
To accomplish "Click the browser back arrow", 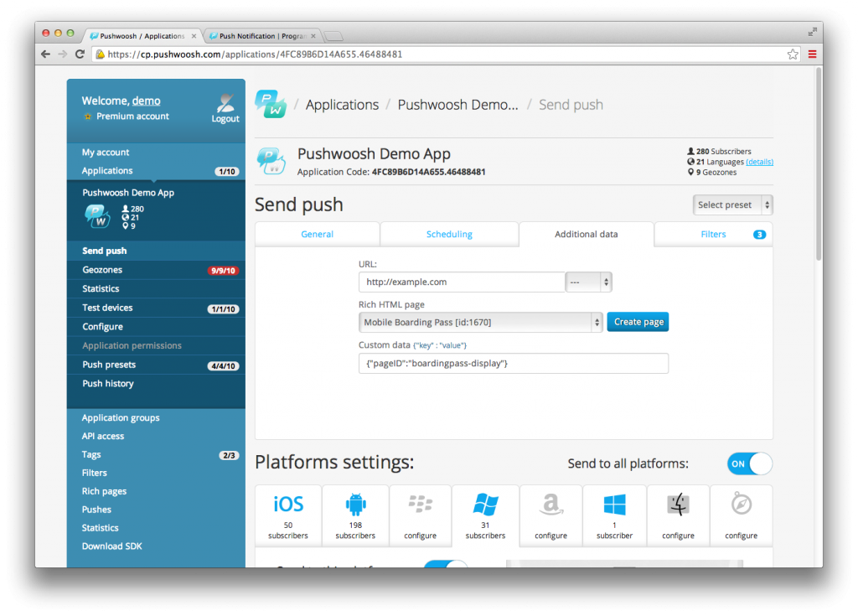I will click(x=45, y=54).
